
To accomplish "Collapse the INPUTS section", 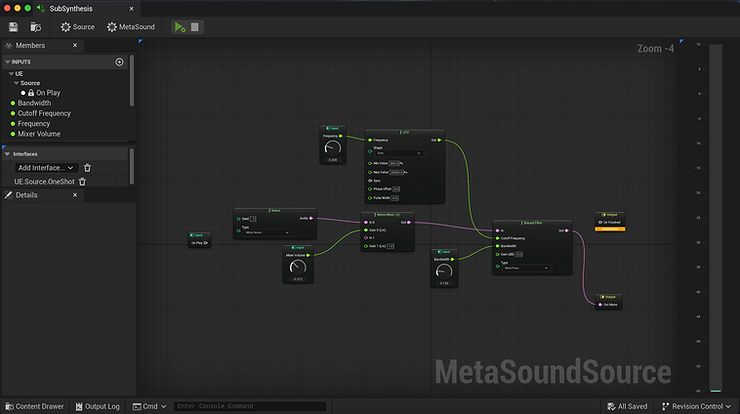I will pyautogui.click(x=8, y=62).
